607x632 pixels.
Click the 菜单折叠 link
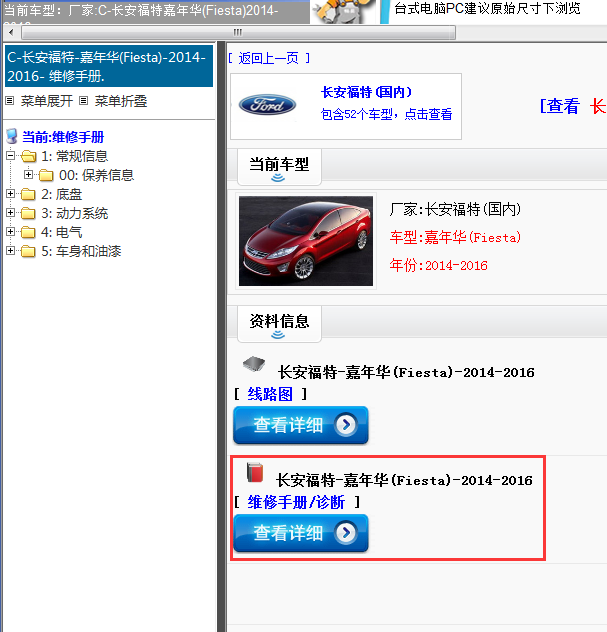[121, 101]
